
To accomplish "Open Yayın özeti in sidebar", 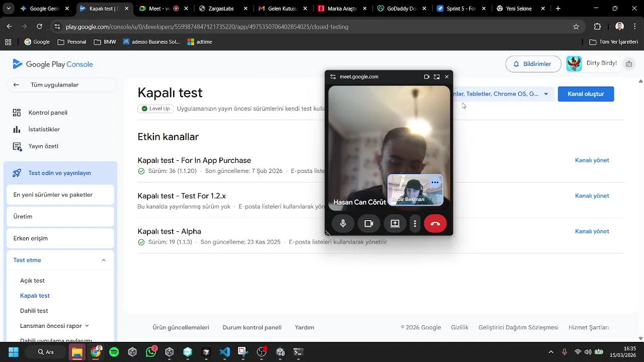I will [43, 146].
